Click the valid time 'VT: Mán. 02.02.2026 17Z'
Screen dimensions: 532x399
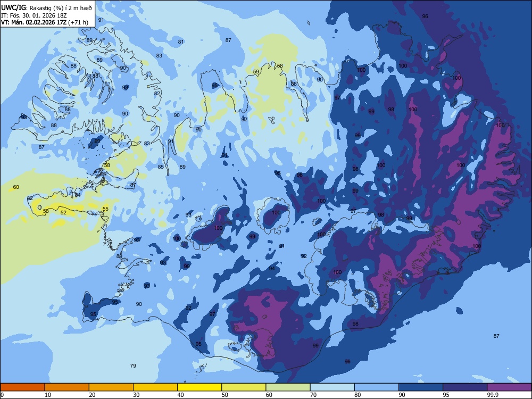tap(34, 22)
